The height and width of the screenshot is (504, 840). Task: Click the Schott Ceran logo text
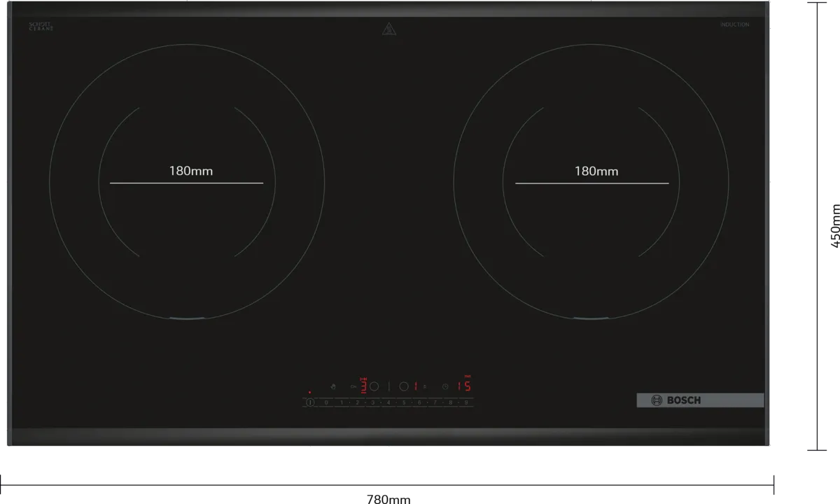(x=41, y=27)
